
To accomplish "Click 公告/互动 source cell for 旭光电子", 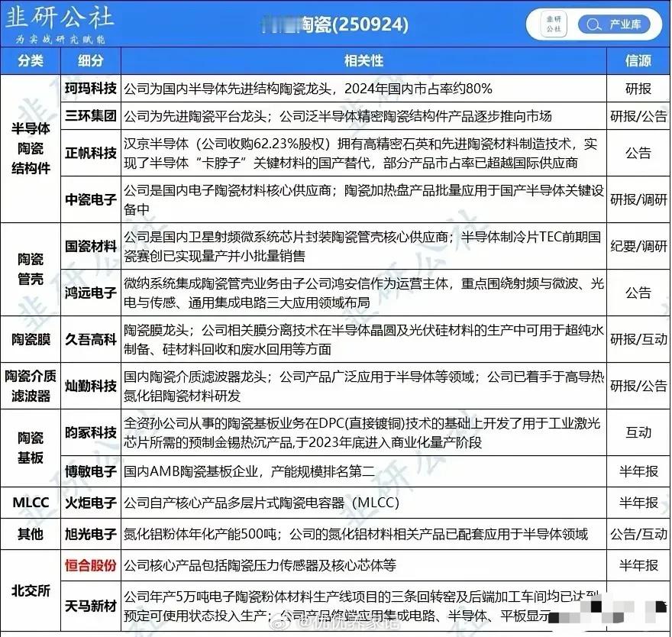I will pos(638,534).
